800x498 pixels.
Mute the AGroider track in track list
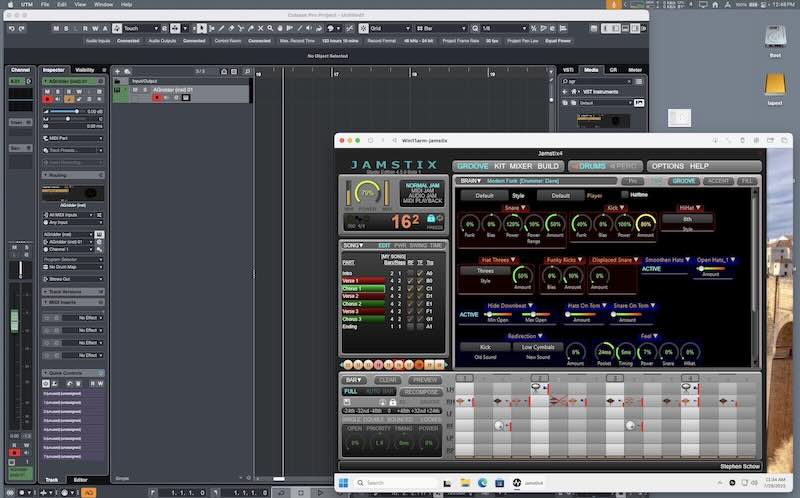[135, 89]
